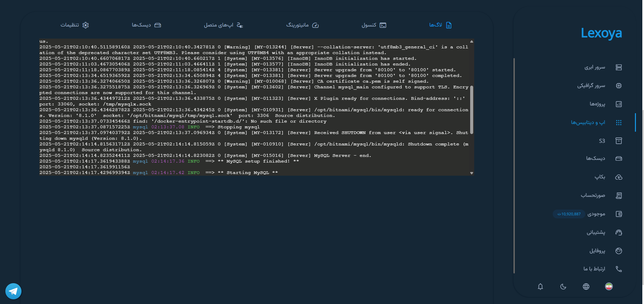
Task: Click the log panel scrollbar thumb
Action: [x=472, y=110]
